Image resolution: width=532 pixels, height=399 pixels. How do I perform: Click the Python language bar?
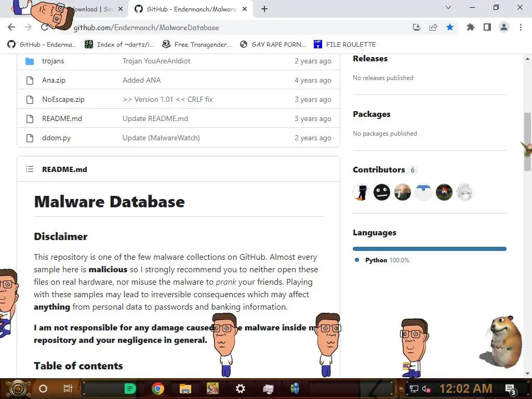pyautogui.click(x=430, y=249)
